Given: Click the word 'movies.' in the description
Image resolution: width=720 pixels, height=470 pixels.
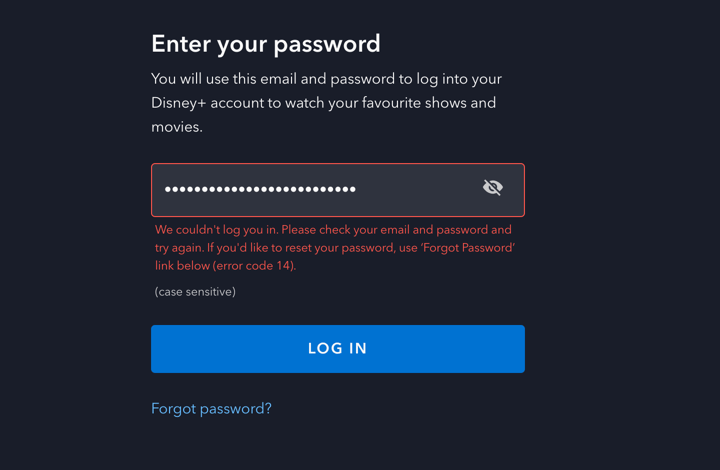Looking at the screenshot, I should (177, 127).
